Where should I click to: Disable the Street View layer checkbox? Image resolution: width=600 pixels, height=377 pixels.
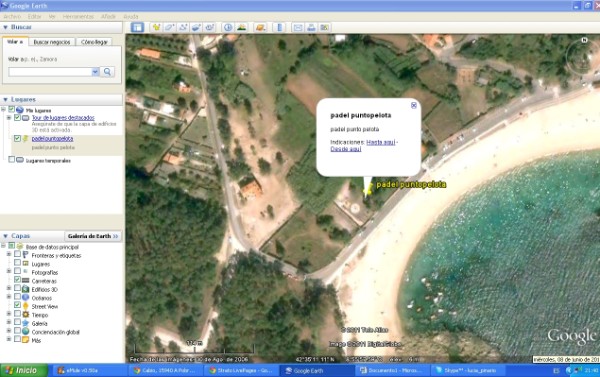[x=17, y=305]
